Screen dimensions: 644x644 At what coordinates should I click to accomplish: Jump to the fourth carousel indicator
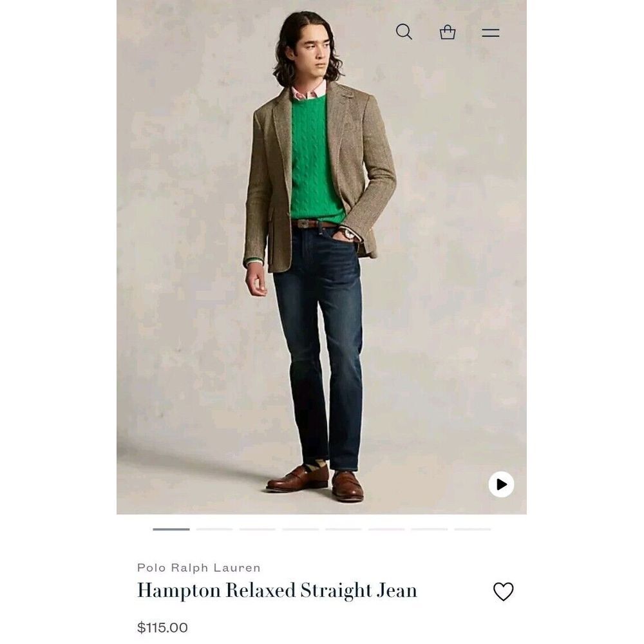(300, 529)
